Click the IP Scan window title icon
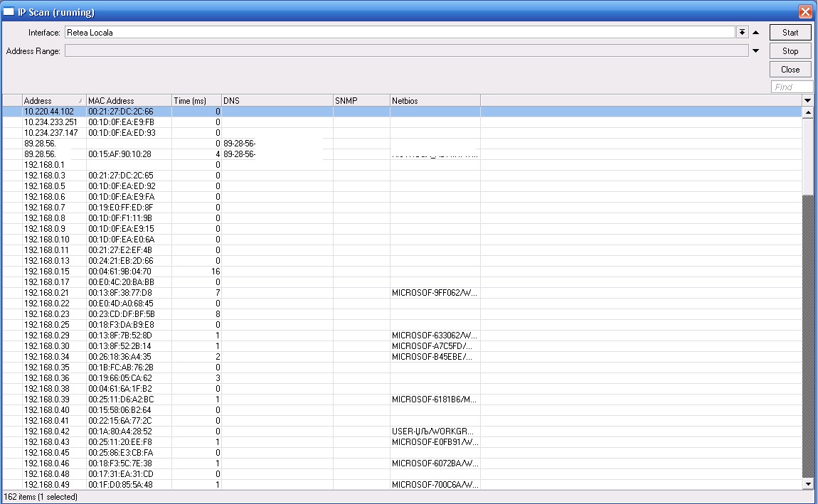This screenshot has height=504, width=818. click(x=9, y=12)
